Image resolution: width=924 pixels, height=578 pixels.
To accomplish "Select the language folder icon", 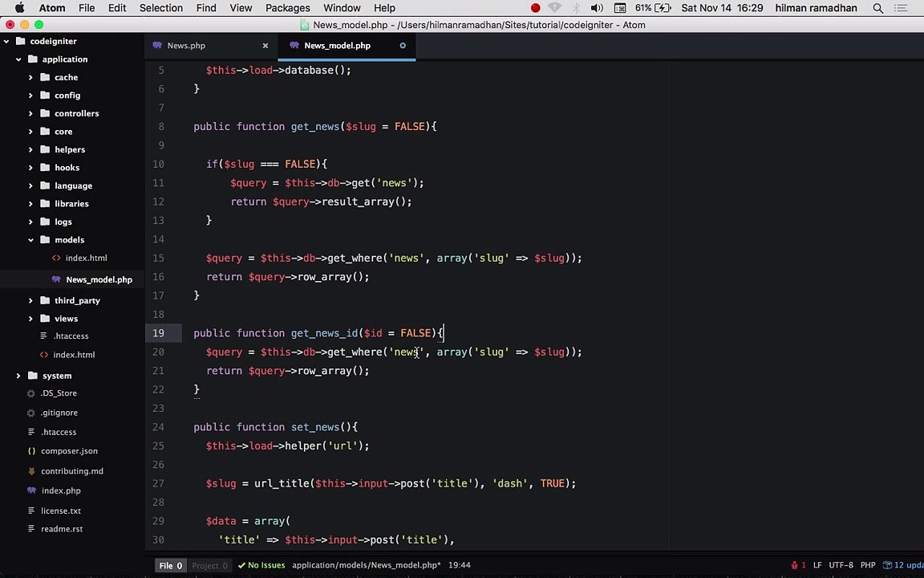I will (45, 185).
